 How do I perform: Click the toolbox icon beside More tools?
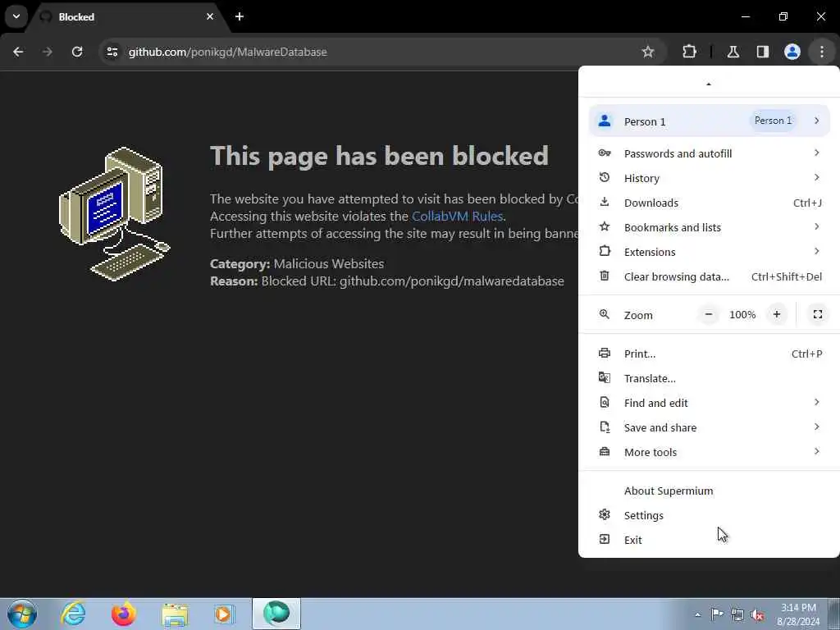point(605,452)
